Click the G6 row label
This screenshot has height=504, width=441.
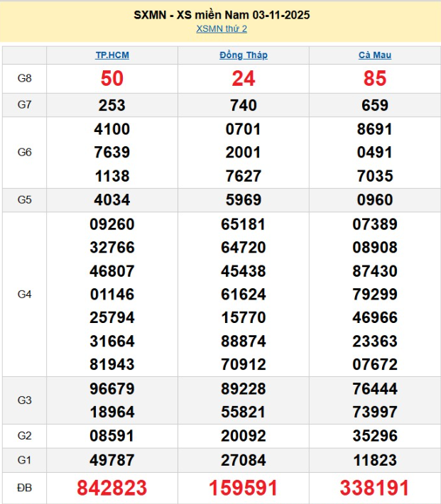[25, 153]
